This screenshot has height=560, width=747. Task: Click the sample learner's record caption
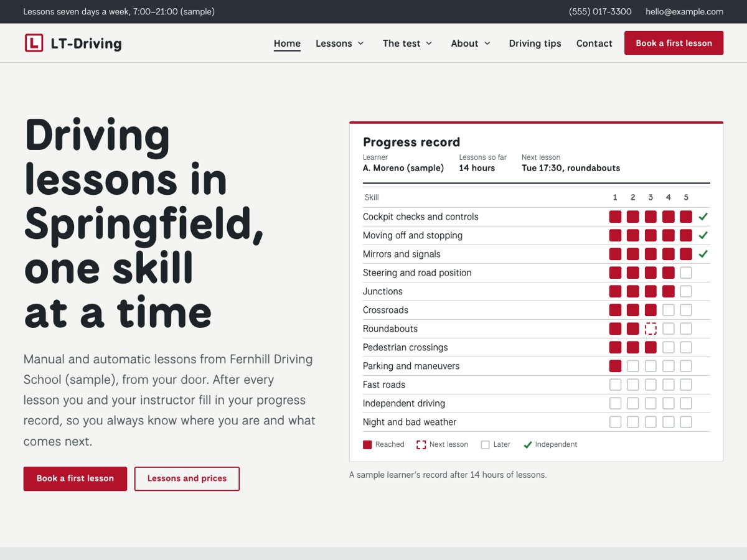[448, 475]
